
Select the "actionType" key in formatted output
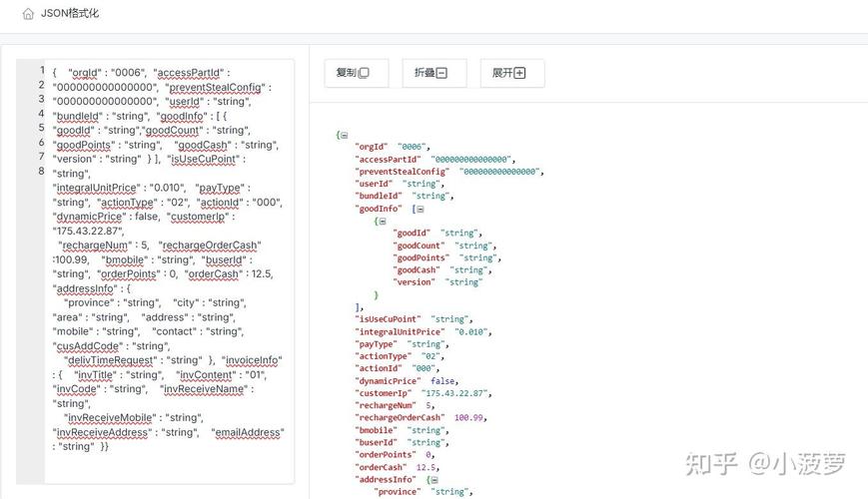[x=384, y=356]
